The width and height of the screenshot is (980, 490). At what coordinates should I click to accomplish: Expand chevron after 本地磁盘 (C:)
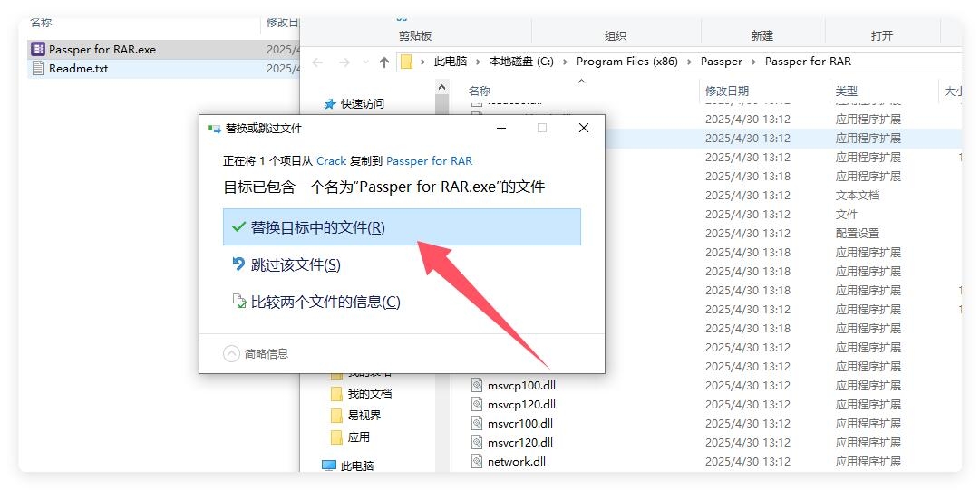[565, 62]
